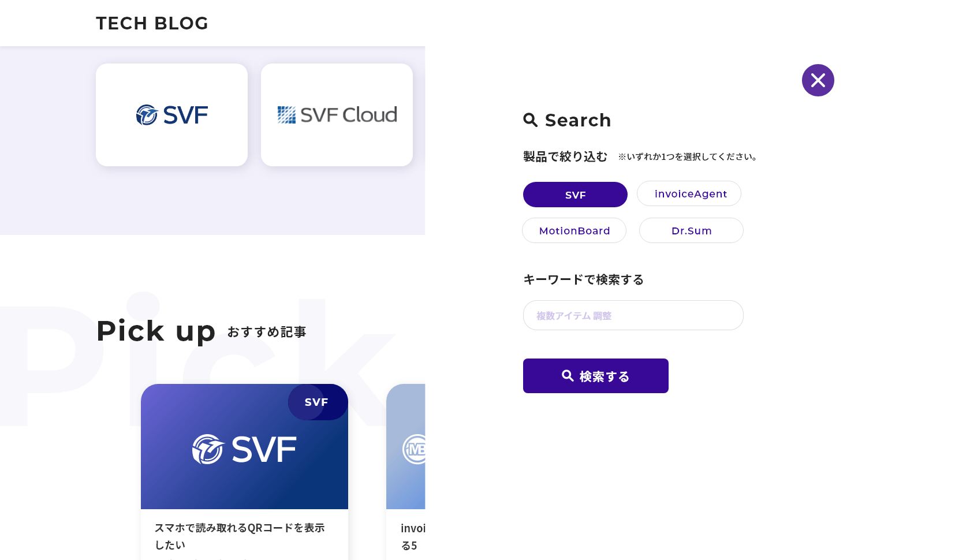Image resolution: width=970 pixels, height=560 pixels.
Task: Choose the Dr.Sum product filter
Action: pyautogui.click(x=691, y=230)
